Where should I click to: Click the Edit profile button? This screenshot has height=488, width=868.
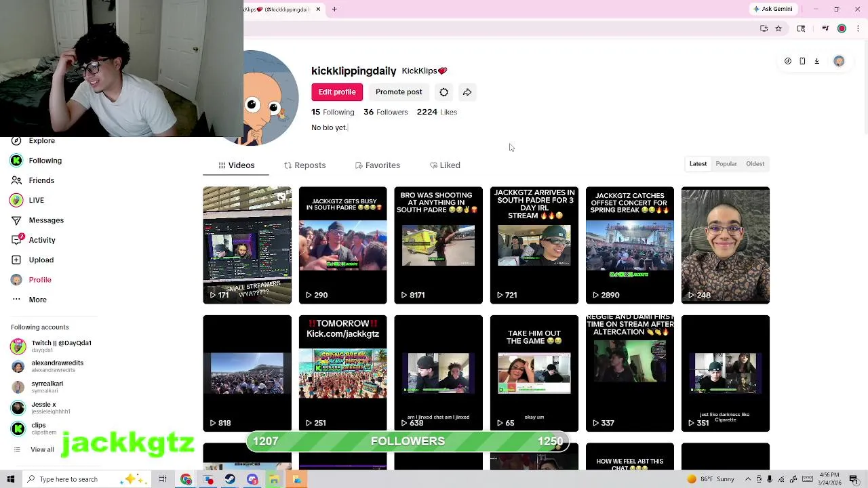337,92
